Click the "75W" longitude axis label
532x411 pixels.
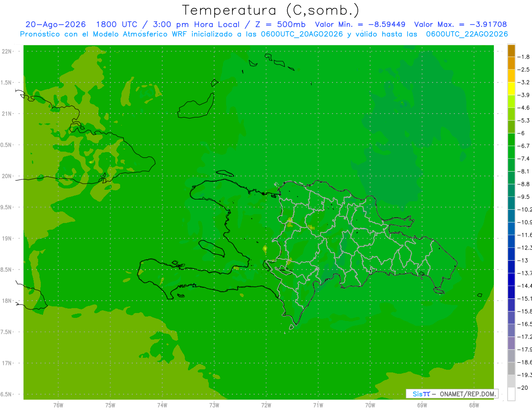[110, 406]
